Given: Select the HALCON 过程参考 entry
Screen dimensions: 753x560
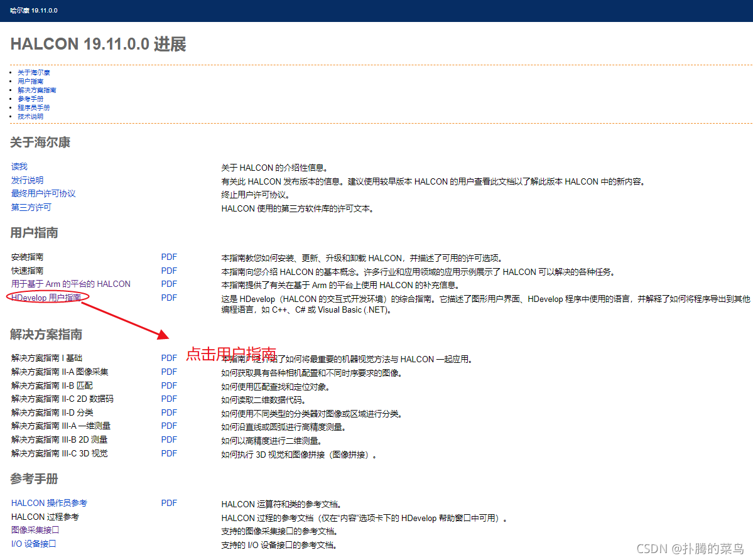Looking at the screenshot, I should click(45, 517).
